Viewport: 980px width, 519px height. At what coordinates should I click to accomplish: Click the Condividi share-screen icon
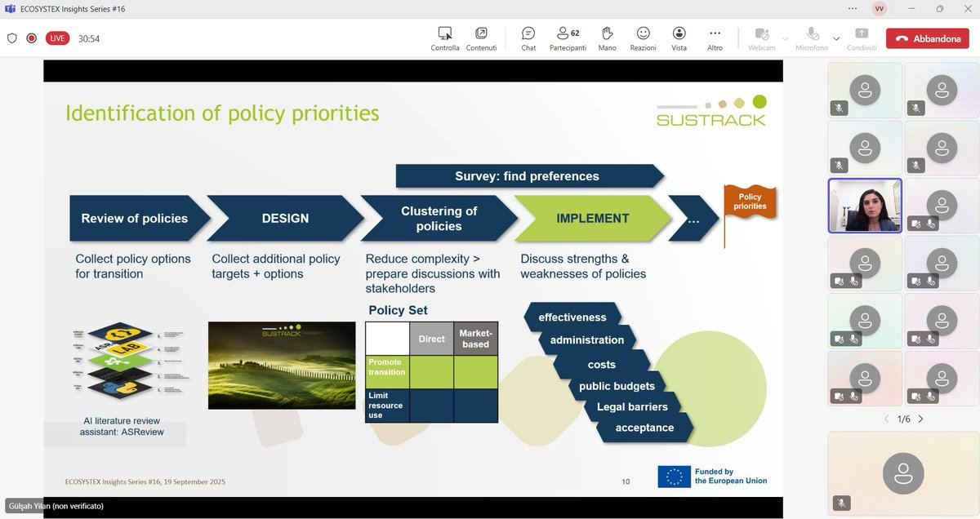point(862,33)
